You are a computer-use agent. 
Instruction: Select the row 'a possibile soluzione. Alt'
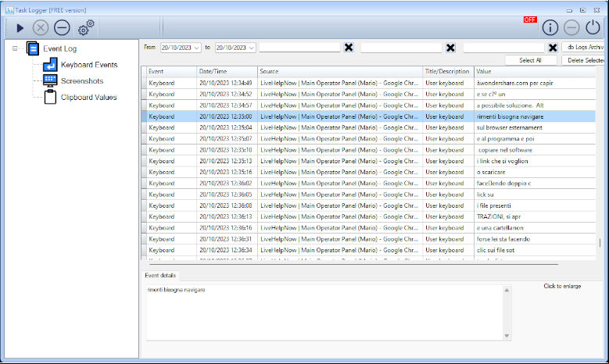(x=368, y=105)
